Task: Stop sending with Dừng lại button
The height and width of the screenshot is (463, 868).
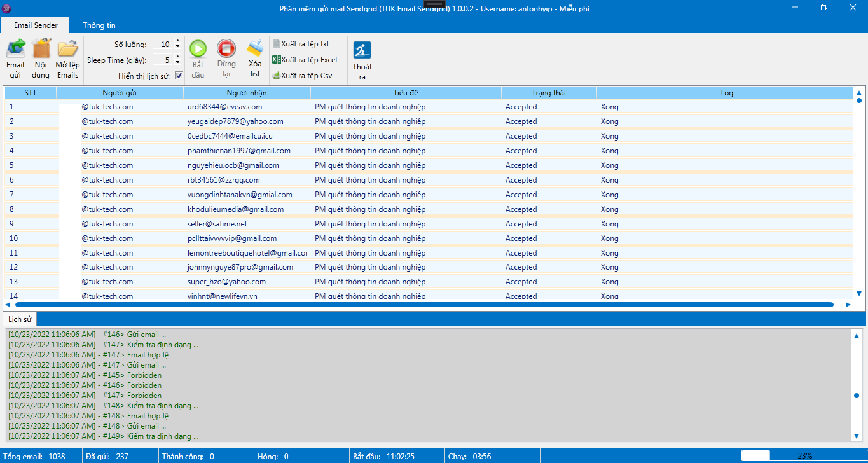Action: click(x=226, y=59)
